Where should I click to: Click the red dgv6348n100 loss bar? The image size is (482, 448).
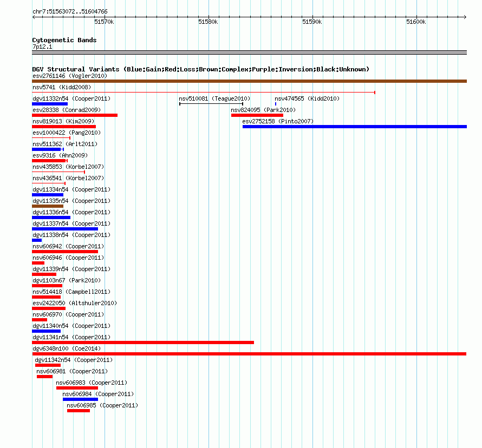coord(249,354)
